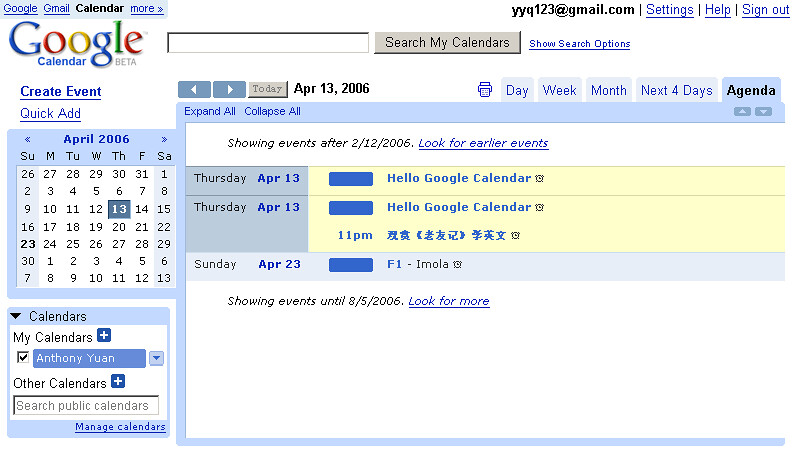Expand all agenda events

tap(210, 112)
